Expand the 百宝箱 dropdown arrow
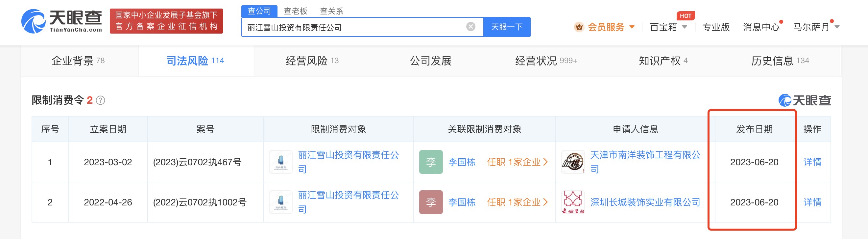 click(684, 27)
